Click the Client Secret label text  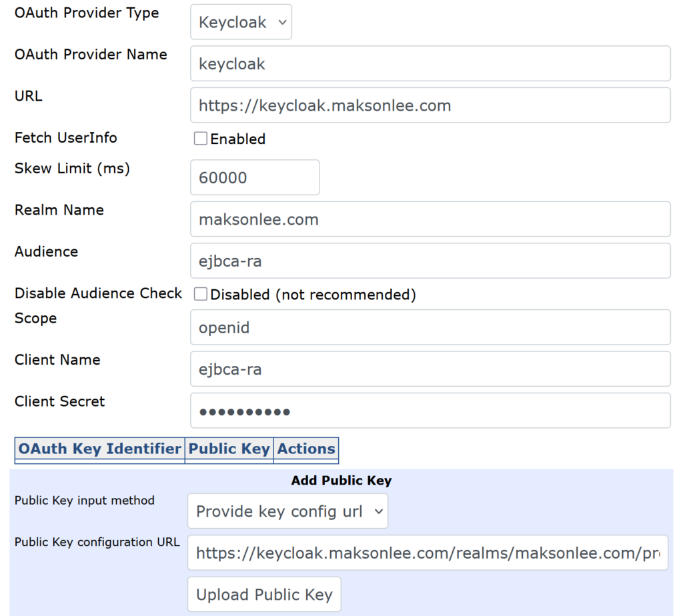click(60, 401)
